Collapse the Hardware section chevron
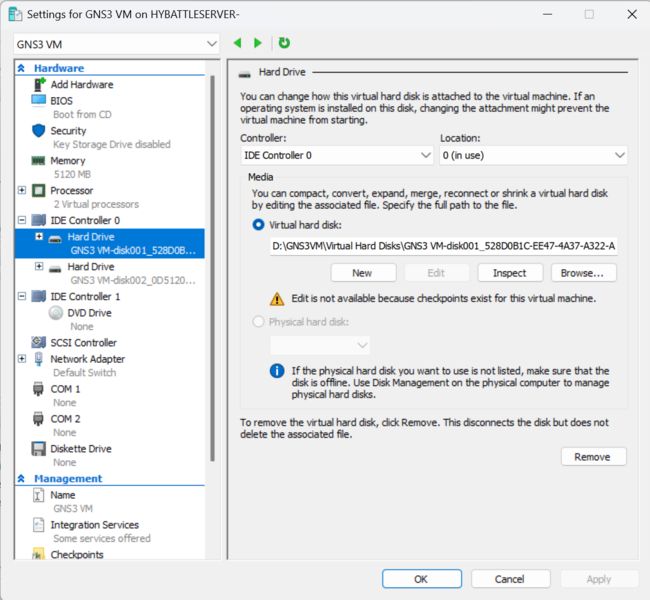650x600 pixels. coord(22,68)
